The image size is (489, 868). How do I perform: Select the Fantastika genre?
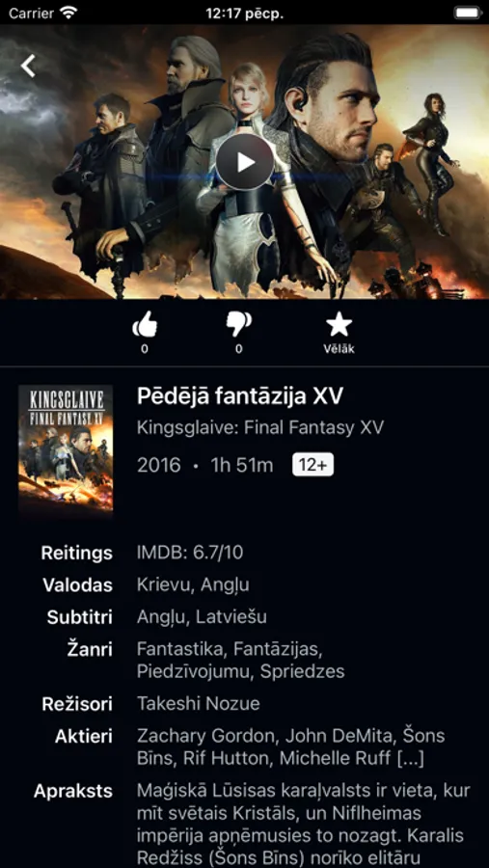click(180, 647)
